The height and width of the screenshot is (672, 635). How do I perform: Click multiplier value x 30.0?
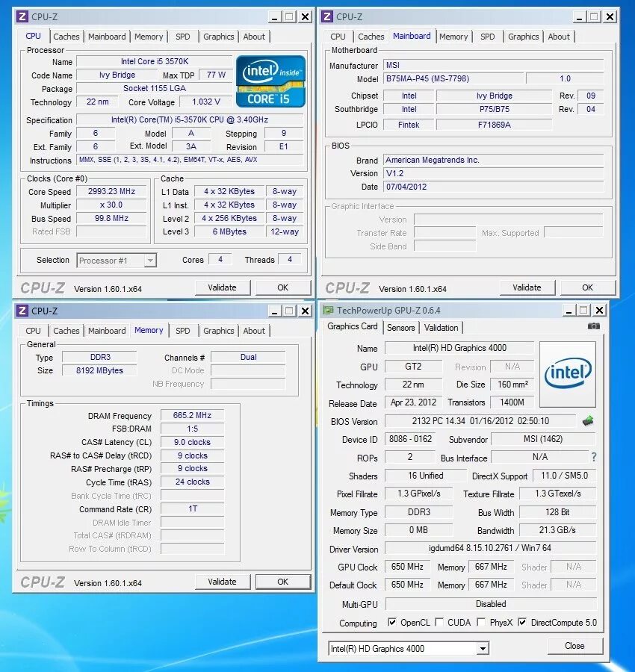pyautogui.click(x=111, y=205)
